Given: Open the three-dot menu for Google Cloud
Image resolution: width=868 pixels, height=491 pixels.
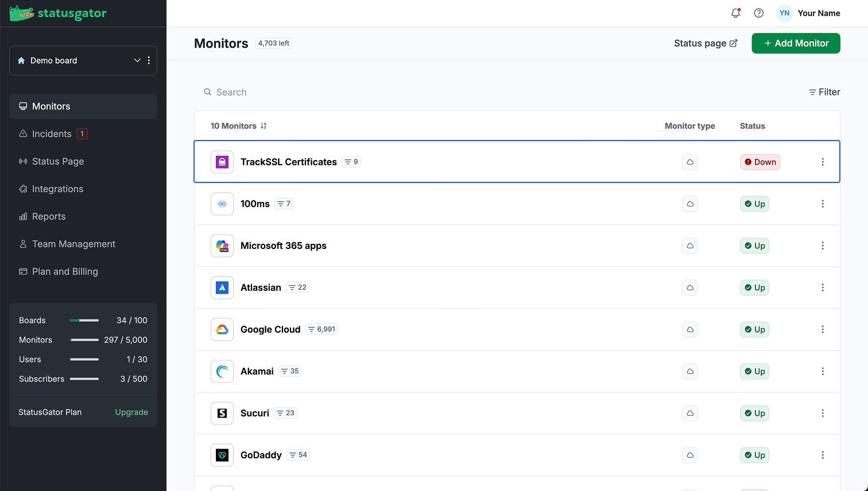Looking at the screenshot, I should [x=823, y=329].
